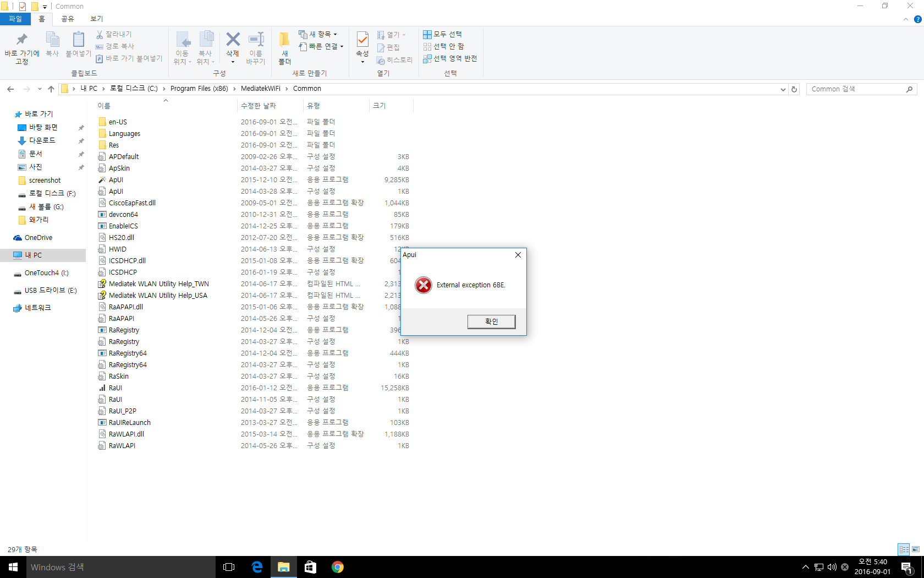
Task: Confirm the Apui error dialog
Action: (491, 321)
